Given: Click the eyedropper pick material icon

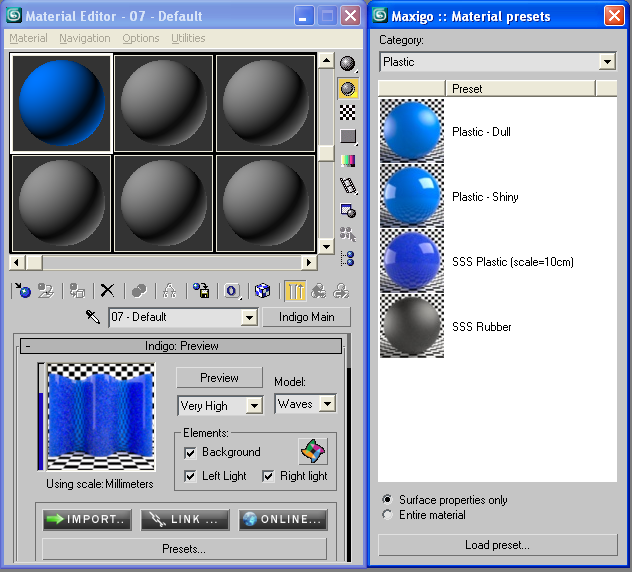Looking at the screenshot, I should (93, 317).
